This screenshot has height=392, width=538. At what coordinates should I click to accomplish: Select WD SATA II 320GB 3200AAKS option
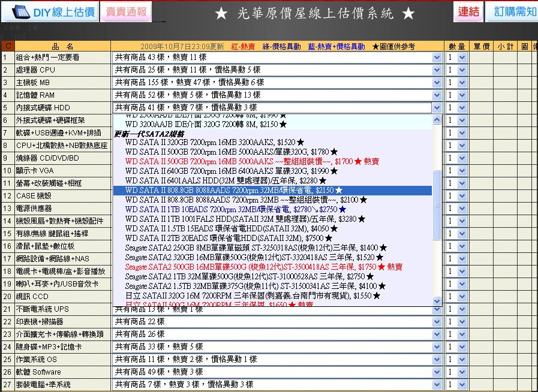[272, 142]
